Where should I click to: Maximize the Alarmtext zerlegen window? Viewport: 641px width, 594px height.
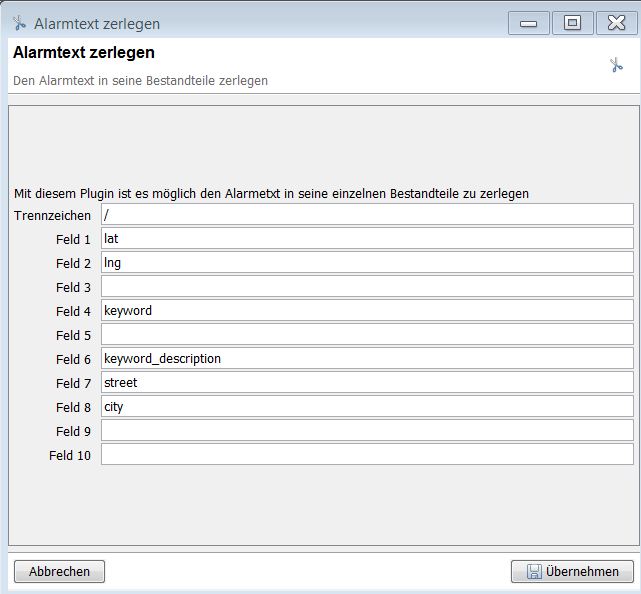[x=572, y=23]
